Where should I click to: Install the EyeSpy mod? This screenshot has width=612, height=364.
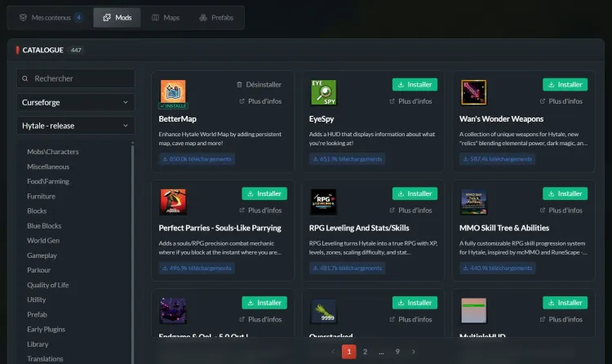(x=415, y=84)
